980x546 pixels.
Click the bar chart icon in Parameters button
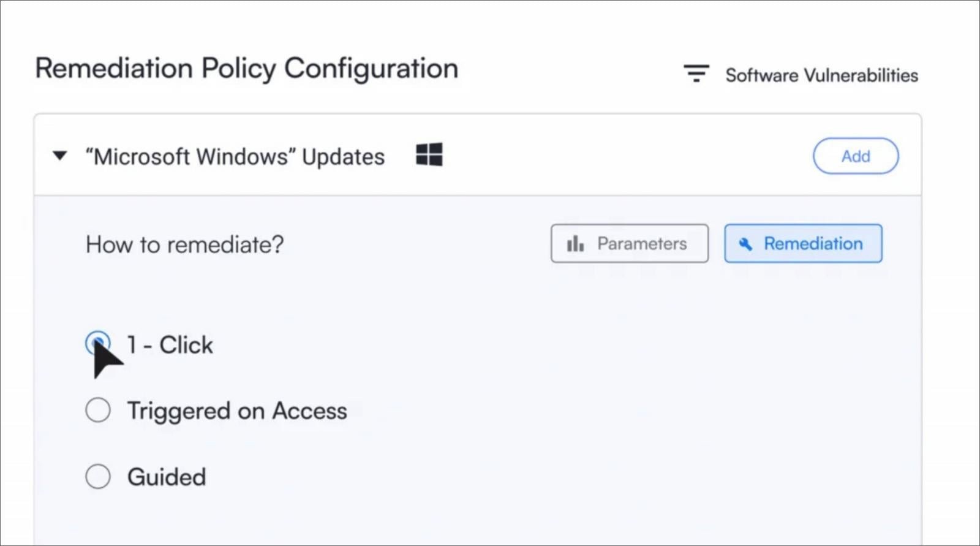pyautogui.click(x=575, y=243)
